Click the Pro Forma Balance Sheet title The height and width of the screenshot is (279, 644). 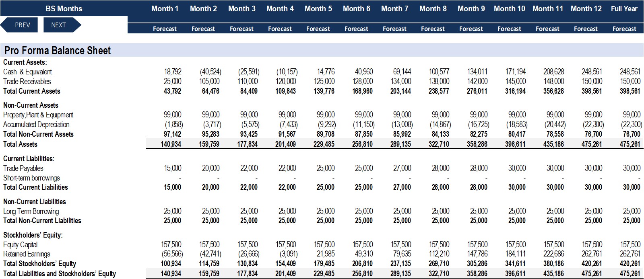58,51
